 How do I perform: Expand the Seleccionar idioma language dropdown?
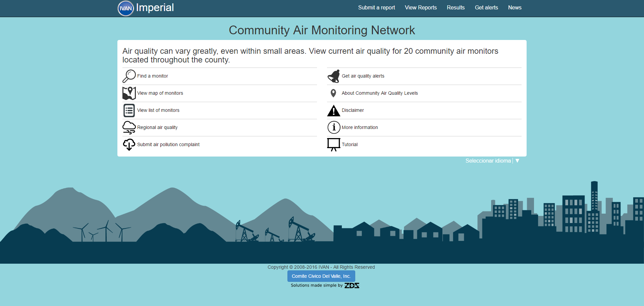point(488,161)
